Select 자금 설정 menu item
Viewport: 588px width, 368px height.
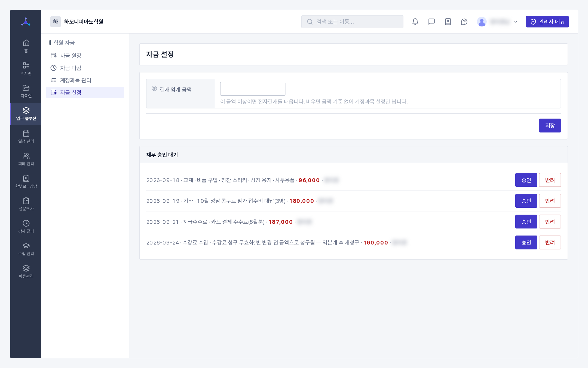coord(85,92)
